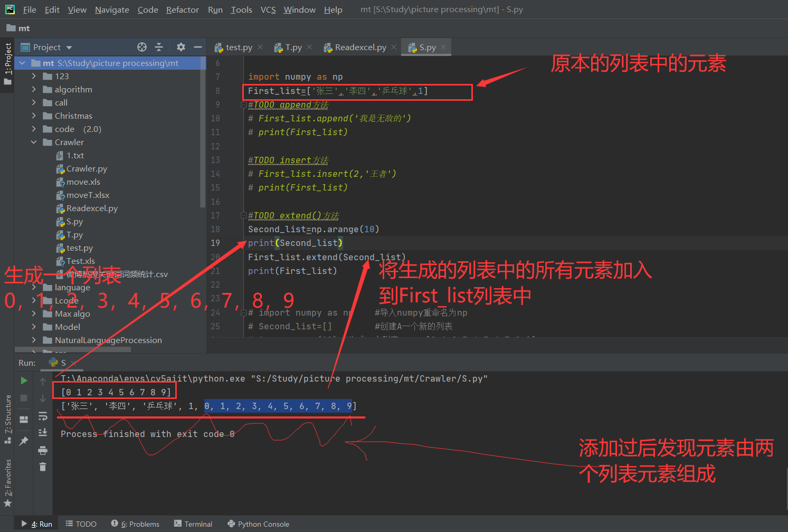Viewport: 788px width, 532px height.
Task: Expand the Model folder
Action: (34, 327)
